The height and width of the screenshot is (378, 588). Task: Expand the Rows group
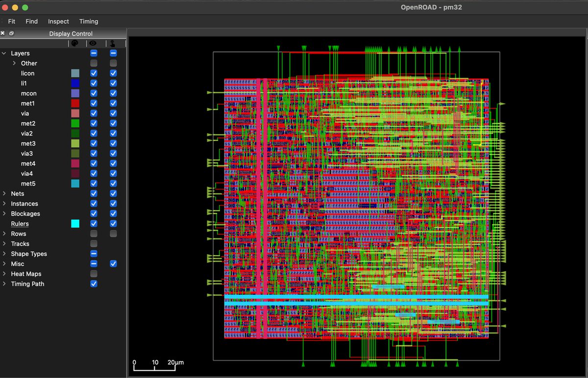[x=4, y=234]
